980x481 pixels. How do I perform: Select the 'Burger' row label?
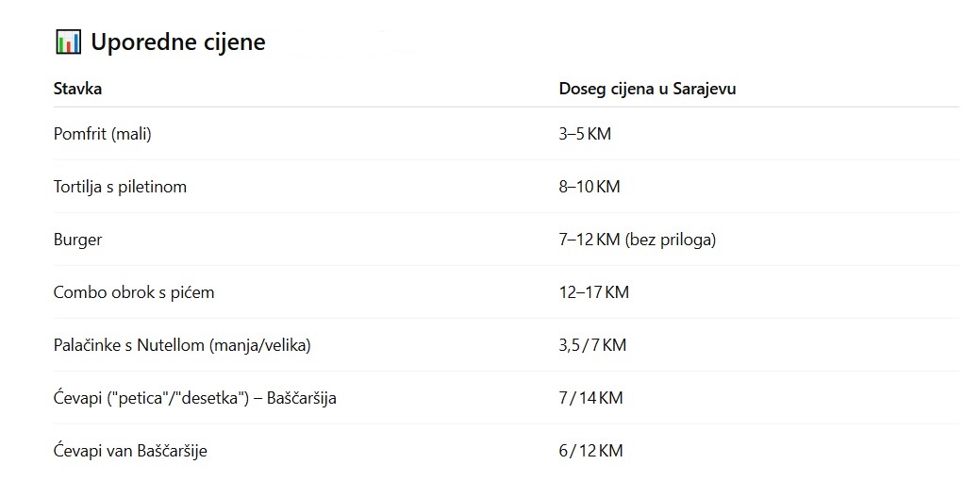(77, 240)
